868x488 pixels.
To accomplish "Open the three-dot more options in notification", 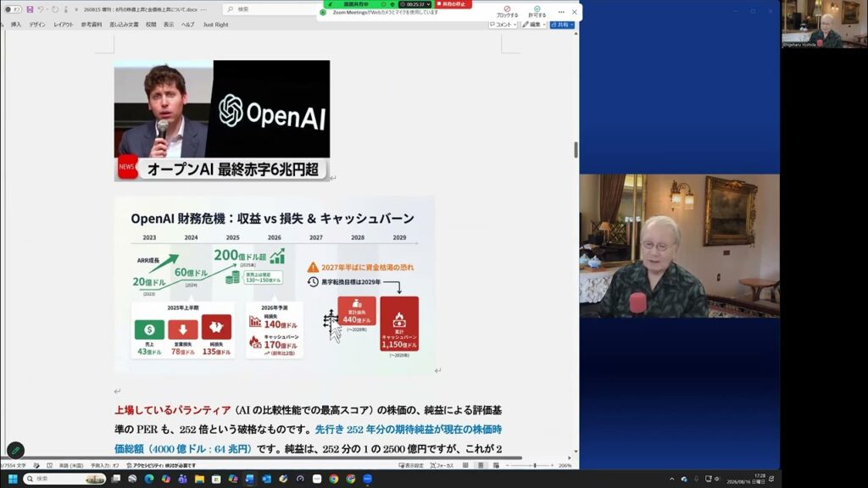I will click(x=561, y=12).
